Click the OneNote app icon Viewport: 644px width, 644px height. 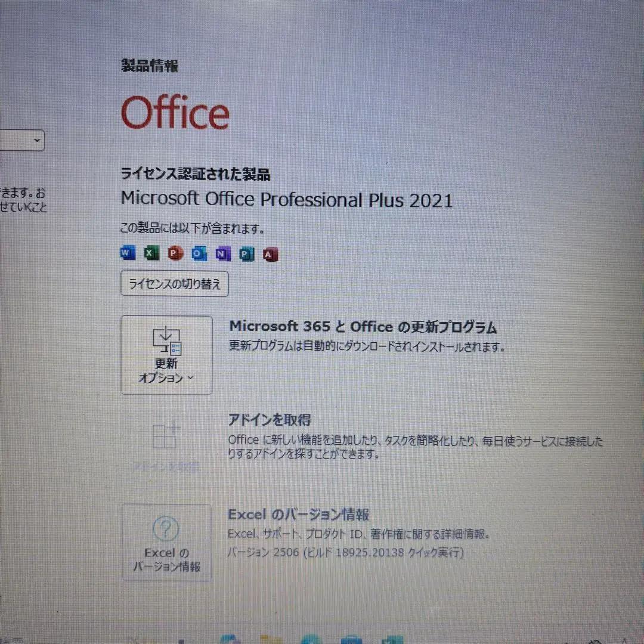[222, 254]
